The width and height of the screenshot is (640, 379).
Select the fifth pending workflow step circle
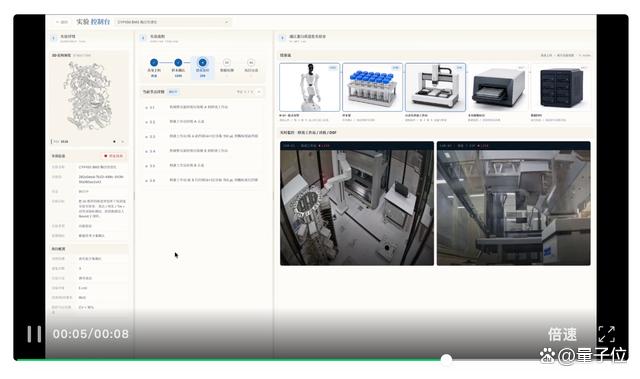(251, 62)
